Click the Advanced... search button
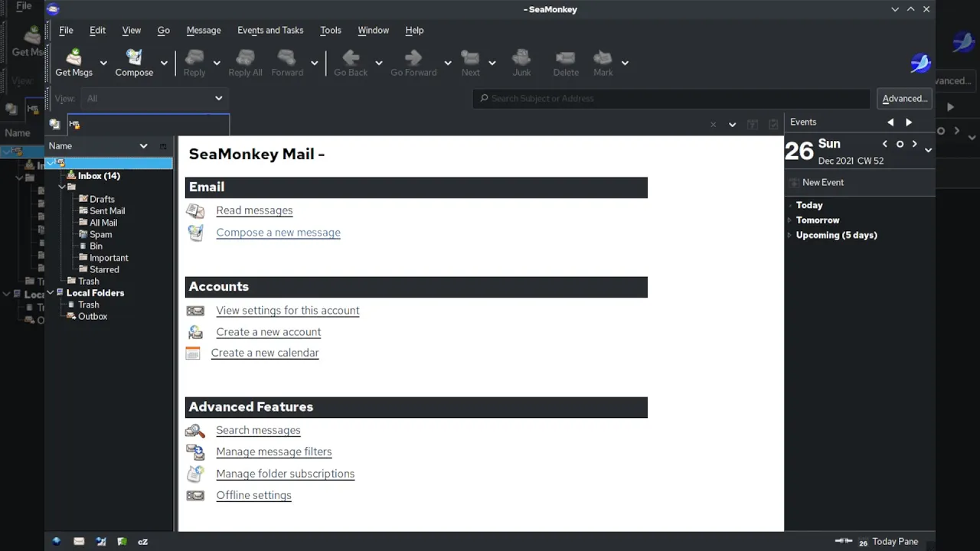The image size is (980, 551). point(904,98)
